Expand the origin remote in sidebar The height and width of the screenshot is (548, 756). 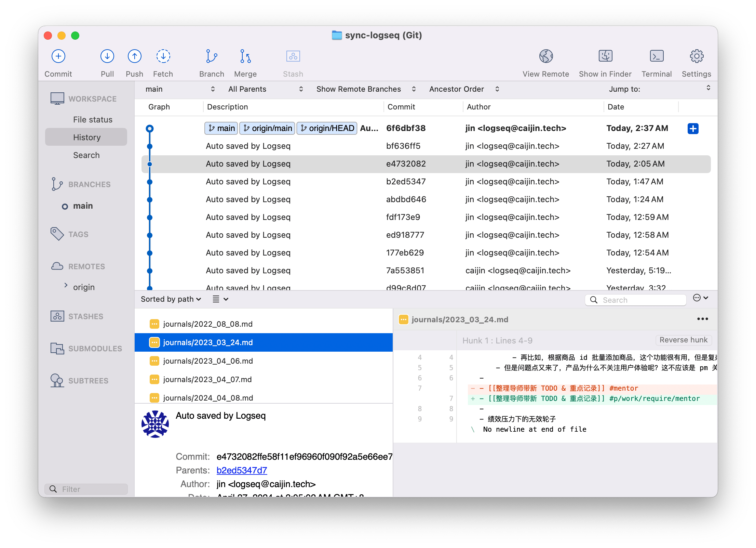66,285
